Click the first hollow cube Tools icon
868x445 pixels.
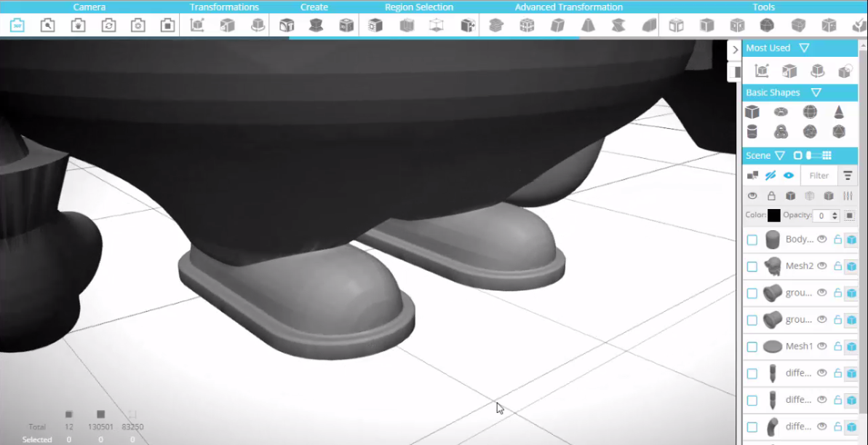coord(676,25)
